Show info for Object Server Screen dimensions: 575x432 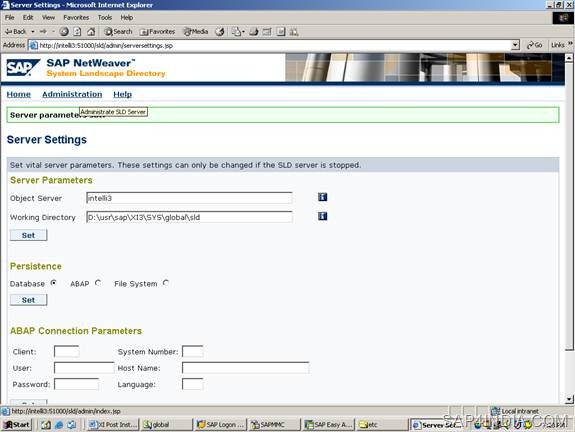pyautogui.click(x=322, y=197)
